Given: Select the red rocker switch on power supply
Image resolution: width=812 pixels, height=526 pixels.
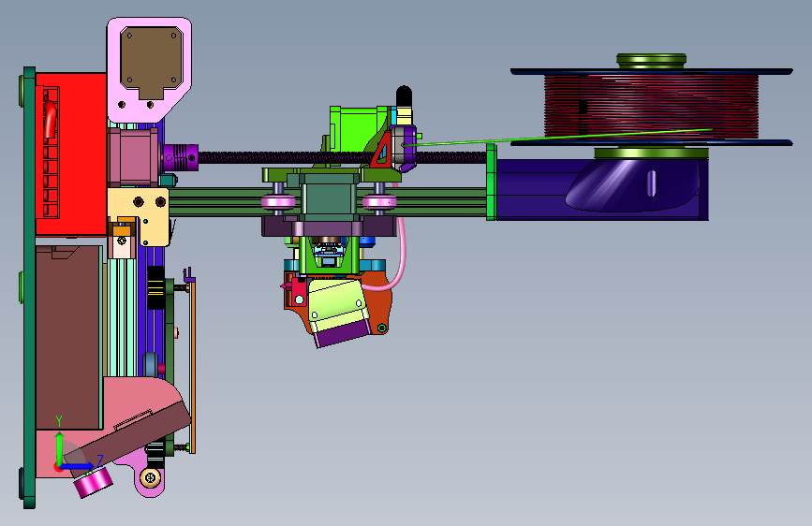Looking at the screenshot, I should click(x=50, y=120).
